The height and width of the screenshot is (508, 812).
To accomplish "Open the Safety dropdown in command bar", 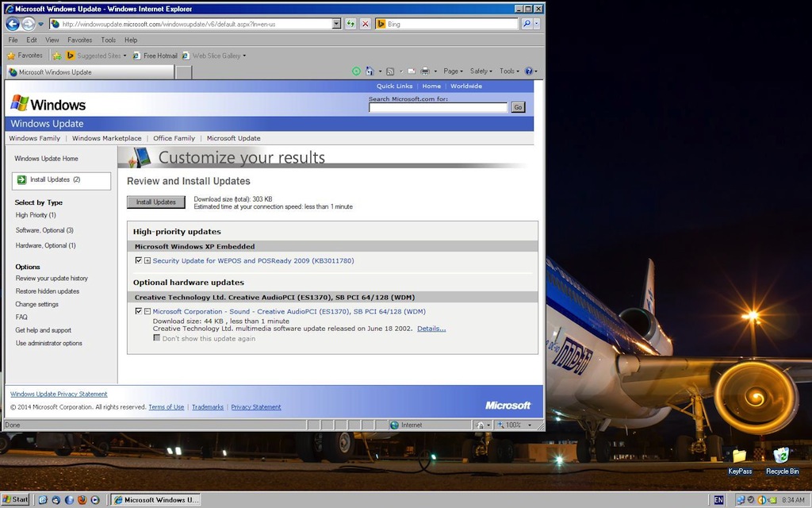I will [481, 71].
